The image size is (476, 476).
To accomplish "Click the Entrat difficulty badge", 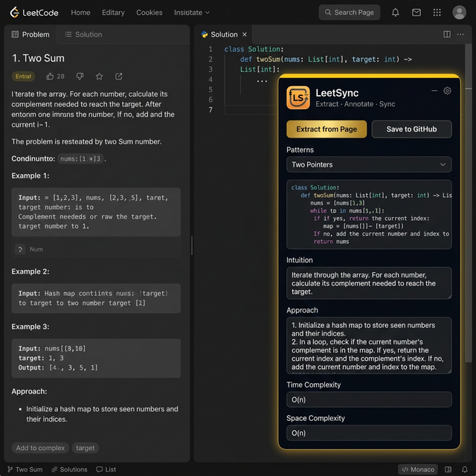I will (x=23, y=77).
